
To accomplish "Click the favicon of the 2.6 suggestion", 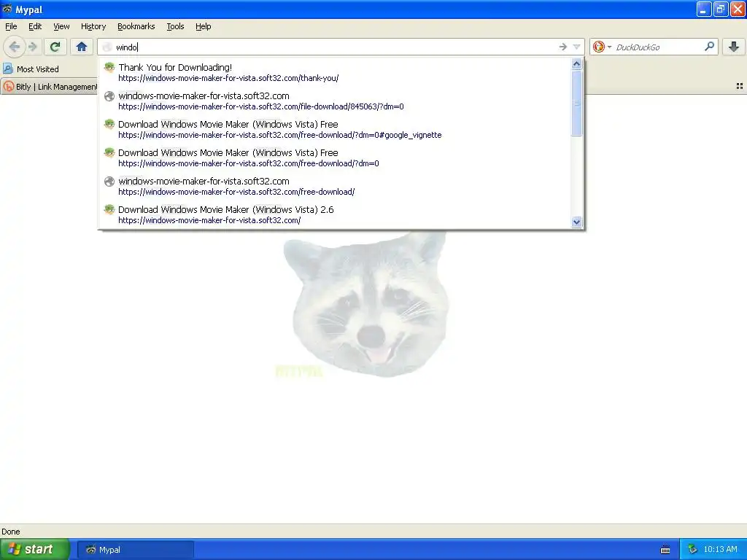I will tap(109, 209).
